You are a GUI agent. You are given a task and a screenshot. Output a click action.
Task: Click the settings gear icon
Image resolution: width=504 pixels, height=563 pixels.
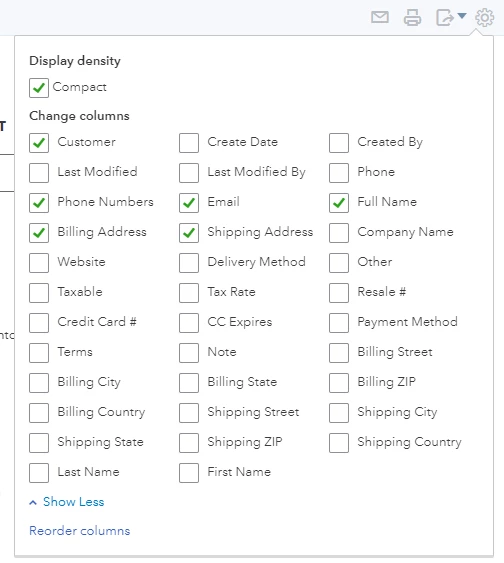(x=485, y=17)
